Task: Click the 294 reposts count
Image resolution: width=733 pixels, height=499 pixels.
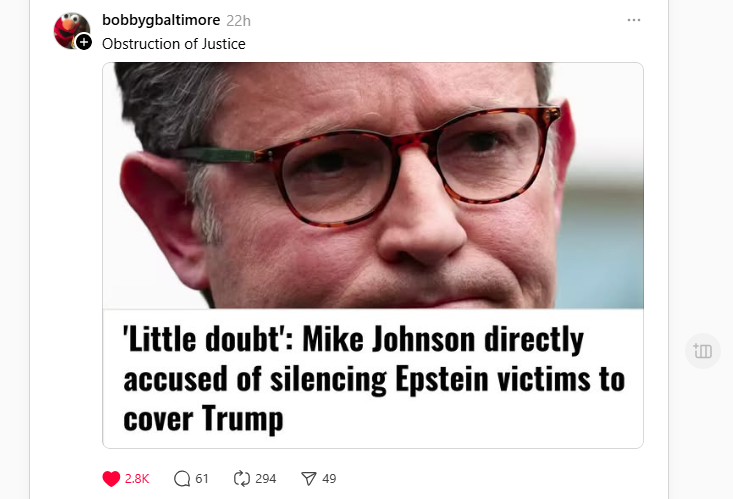Action: tap(266, 478)
